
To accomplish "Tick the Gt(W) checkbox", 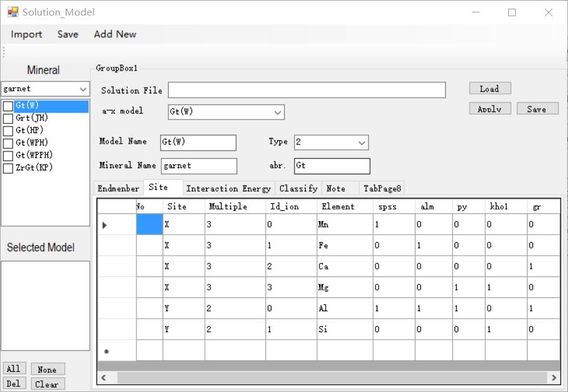I will 8,106.
